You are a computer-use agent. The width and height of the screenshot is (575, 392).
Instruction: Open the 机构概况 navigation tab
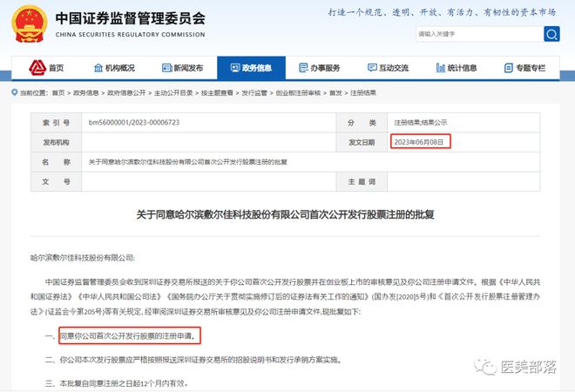click(x=114, y=68)
